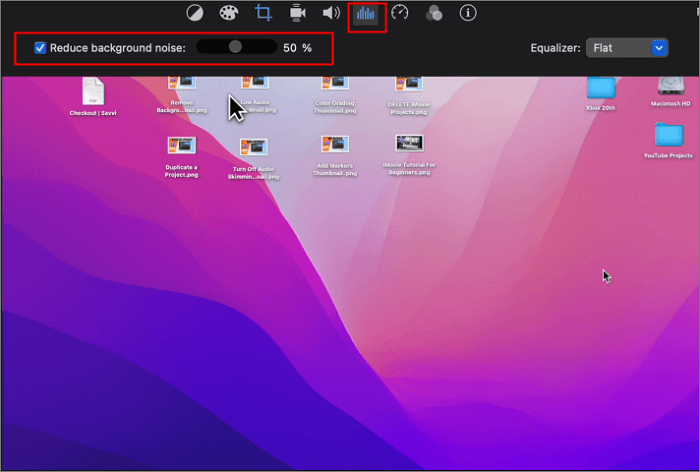The width and height of the screenshot is (700, 472).
Task: Open the Clip Filter and Audio Effects icon
Action: 434,13
